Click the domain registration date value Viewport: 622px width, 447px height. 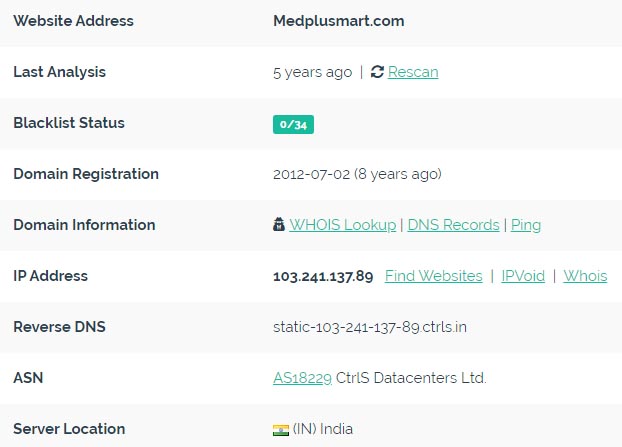point(357,174)
